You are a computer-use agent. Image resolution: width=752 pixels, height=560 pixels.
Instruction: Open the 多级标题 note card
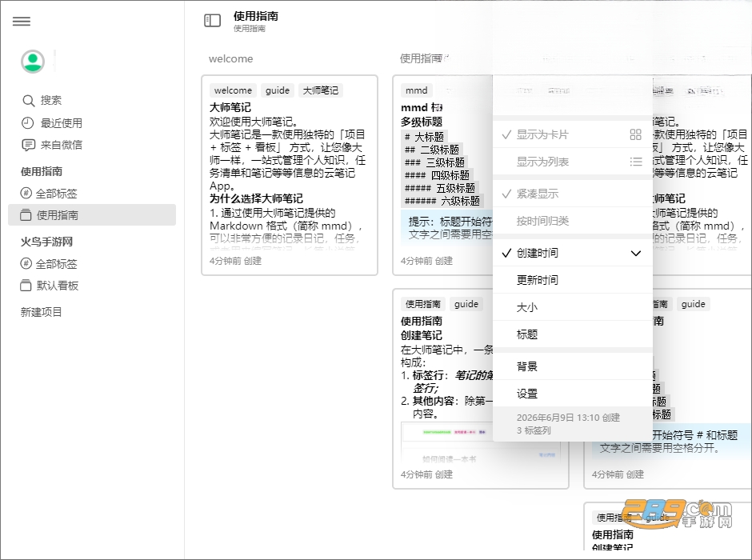click(x=422, y=122)
